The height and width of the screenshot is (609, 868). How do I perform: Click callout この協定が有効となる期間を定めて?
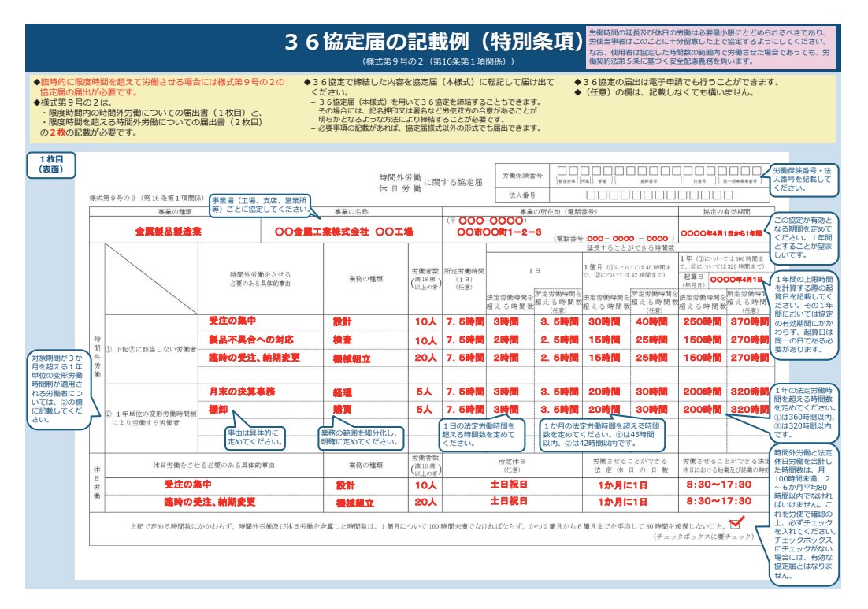pyautogui.click(x=803, y=237)
